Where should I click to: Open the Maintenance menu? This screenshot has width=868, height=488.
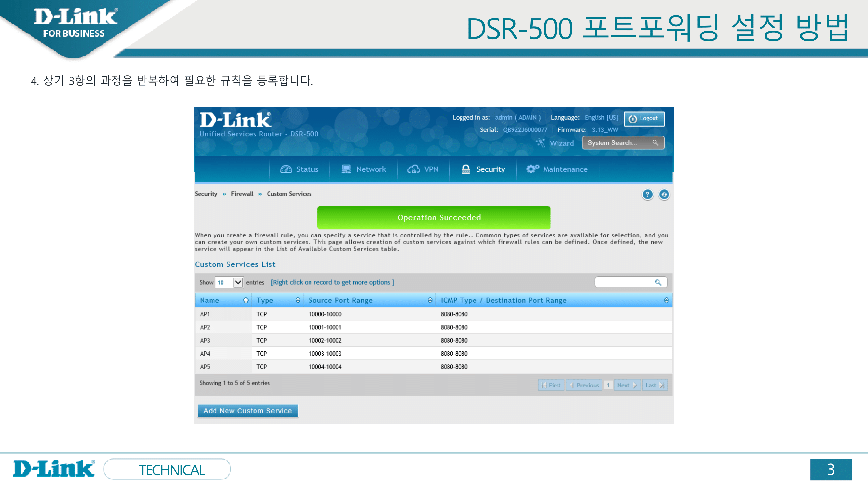(557, 169)
